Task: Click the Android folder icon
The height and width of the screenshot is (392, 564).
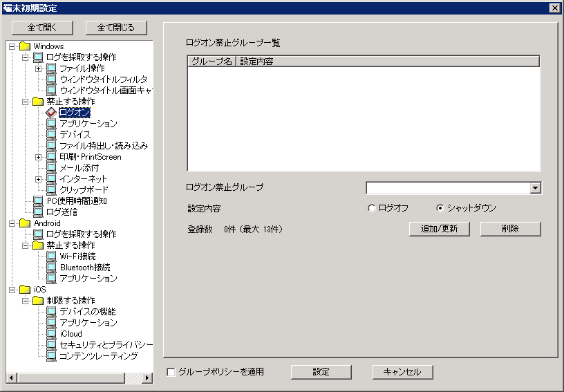Action: [x=25, y=223]
